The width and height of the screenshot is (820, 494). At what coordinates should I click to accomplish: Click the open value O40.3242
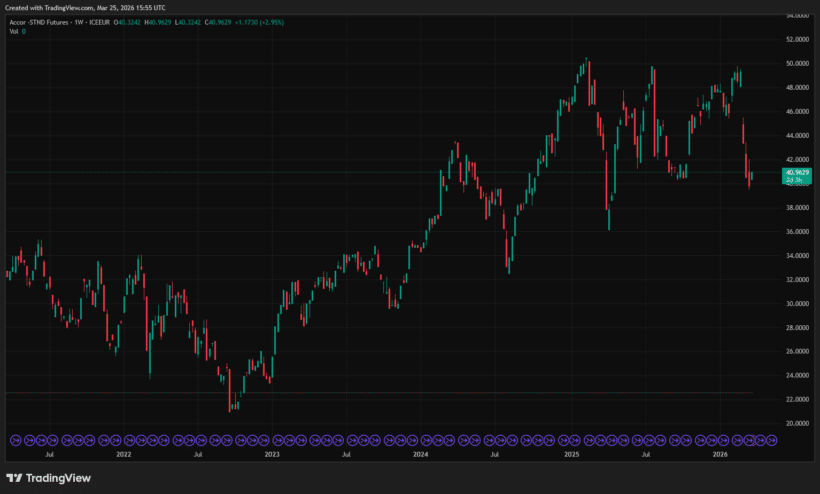(x=127, y=22)
